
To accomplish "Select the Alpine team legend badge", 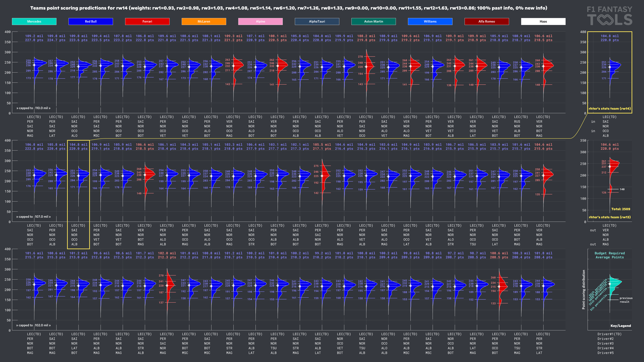I will point(260,21).
